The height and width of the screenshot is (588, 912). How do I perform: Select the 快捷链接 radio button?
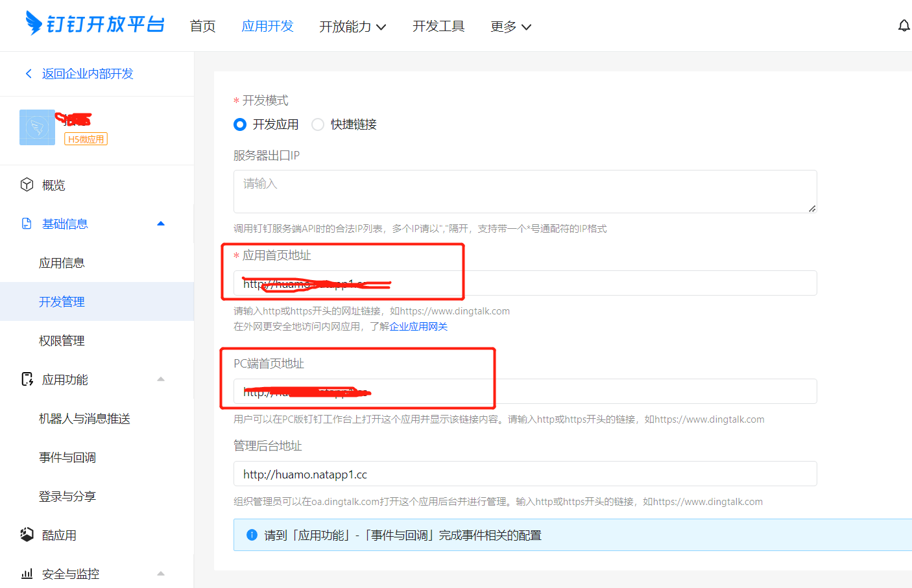[318, 124]
